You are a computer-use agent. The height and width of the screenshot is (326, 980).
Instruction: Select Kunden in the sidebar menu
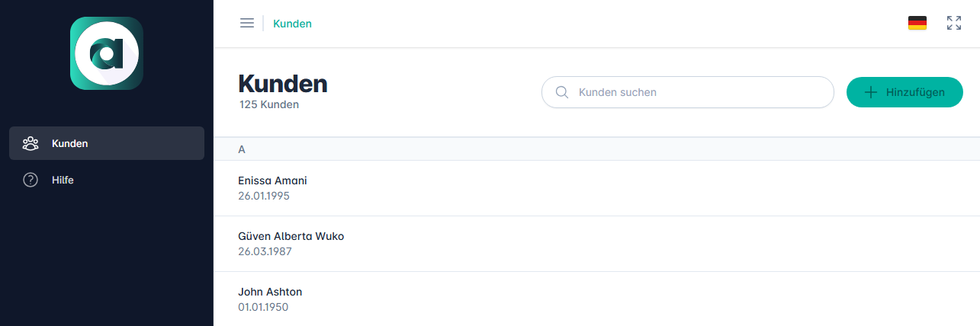(x=106, y=143)
